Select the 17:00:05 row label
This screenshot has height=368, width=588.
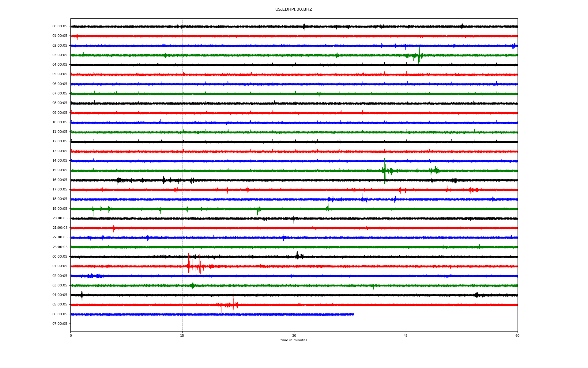click(x=60, y=190)
